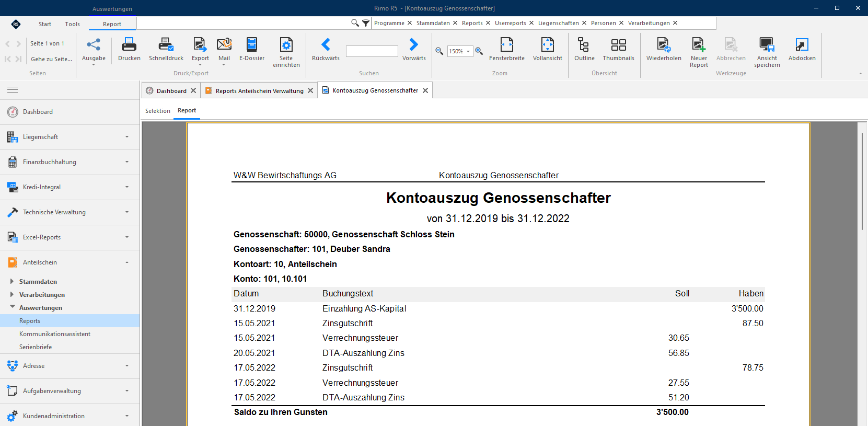Undock window with Abdocken

[802, 50]
